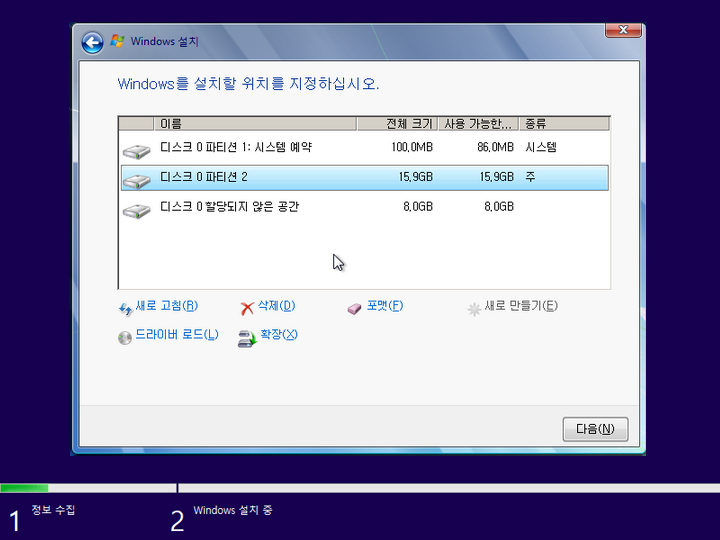720x540 pixels.
Task: Click the blank header cell before 이름
Action: 136,124
